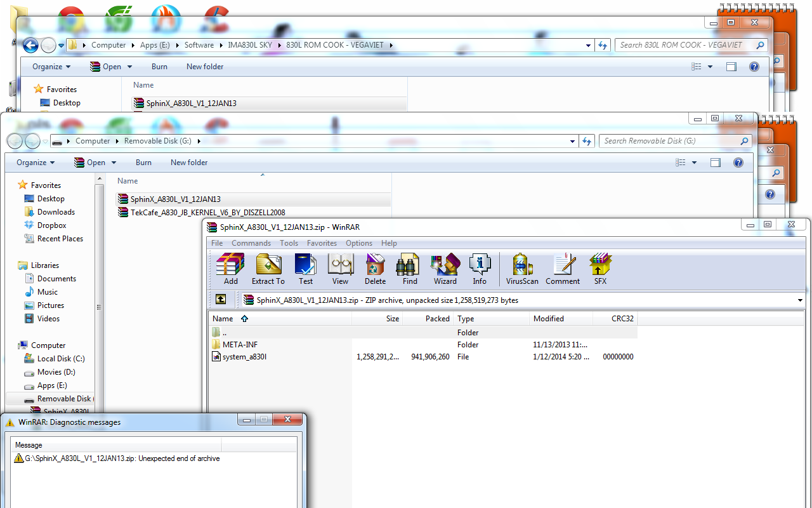Select Movies (D:) in sidebar
Viewport: 812px width, 508px height.
tap(56, 372)
